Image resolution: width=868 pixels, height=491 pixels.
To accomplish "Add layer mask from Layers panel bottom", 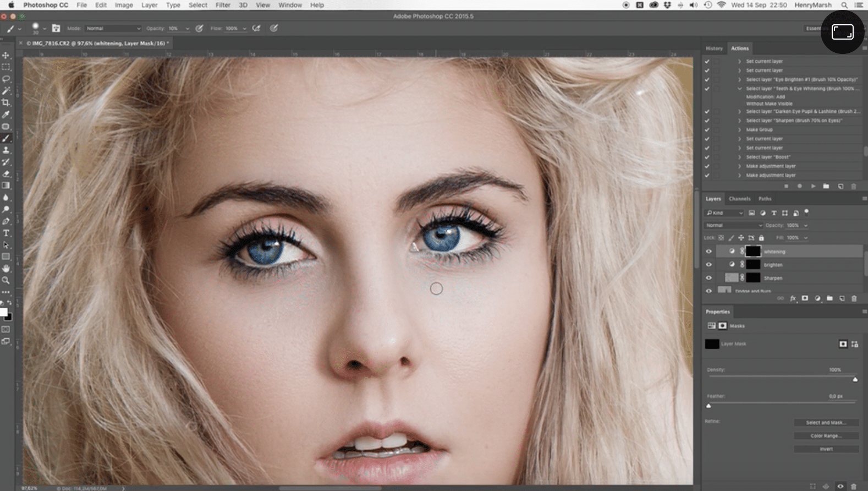I will [x=805, y=298].
